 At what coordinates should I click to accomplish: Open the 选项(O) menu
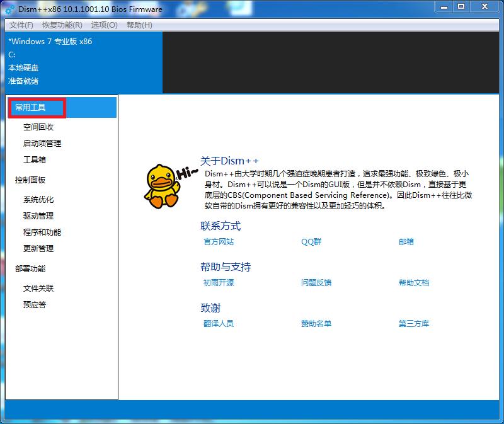103,25
